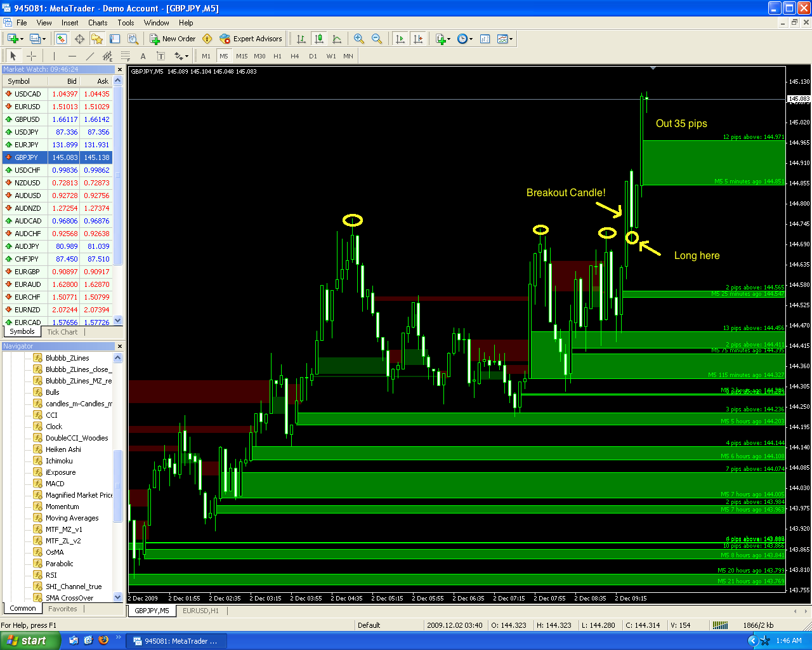Open the Templates dropdown in toolbar

click(505, 39)
